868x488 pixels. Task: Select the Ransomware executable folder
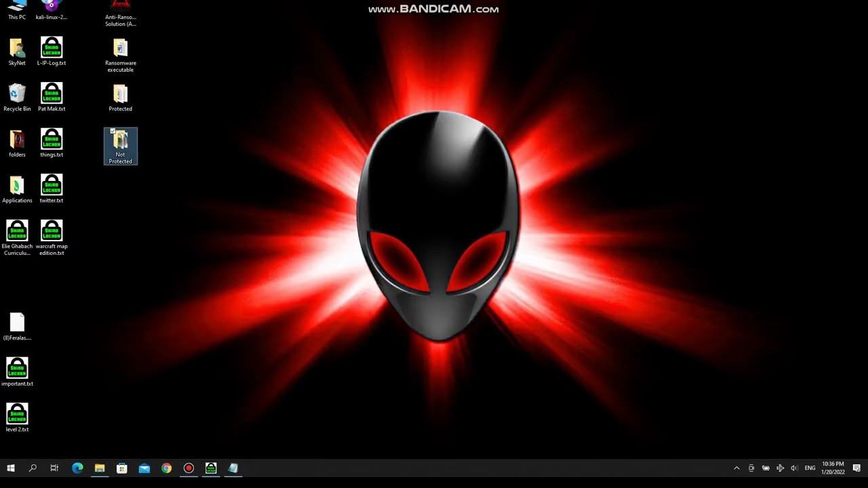[x=120, y=56]
